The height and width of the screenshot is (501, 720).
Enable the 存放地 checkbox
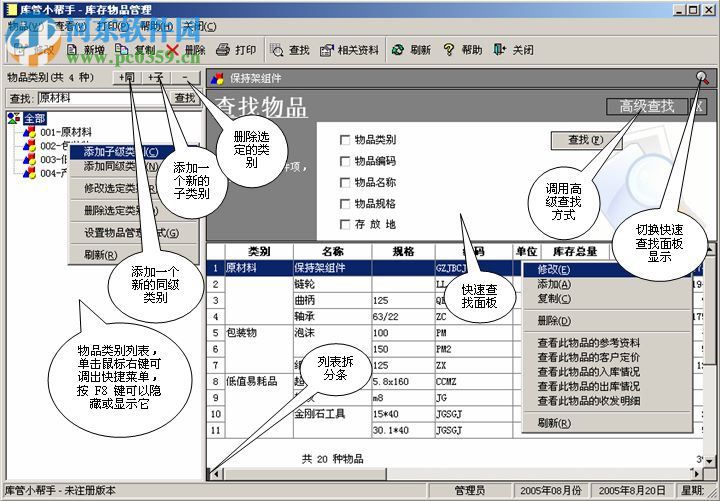[x=345, y=224]
